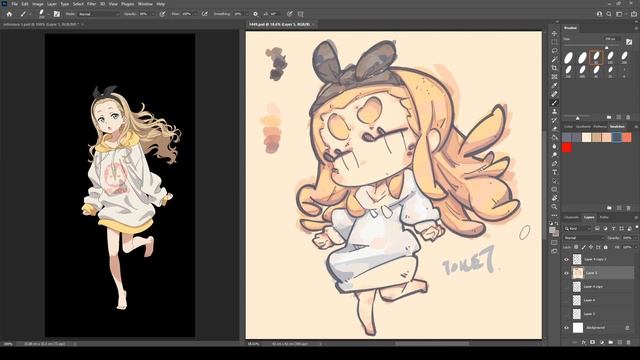Open the workspace switcher icon at top right
This screenshot has height=360, width=640.
point(619,14)
